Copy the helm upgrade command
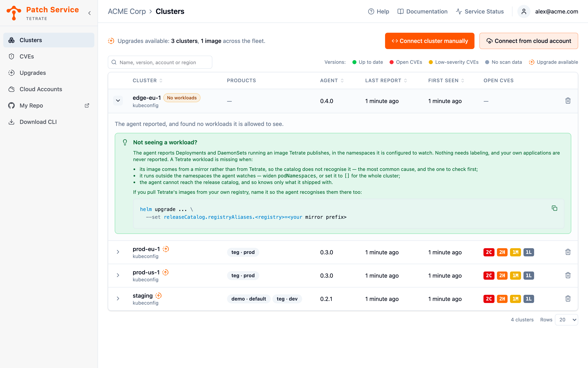This screenshot has width=588, height=368. pos(554,208)
